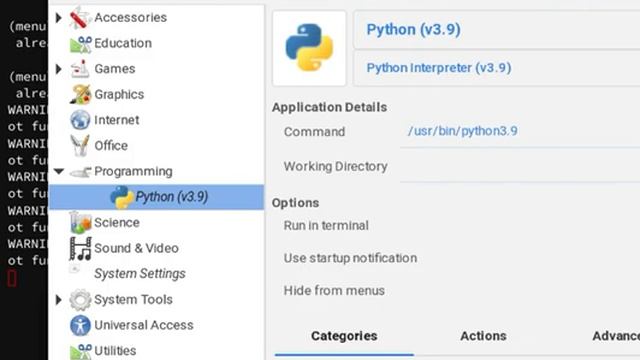Click the Accessories category icon
The image size is (640, 360).
click(80, 18)
